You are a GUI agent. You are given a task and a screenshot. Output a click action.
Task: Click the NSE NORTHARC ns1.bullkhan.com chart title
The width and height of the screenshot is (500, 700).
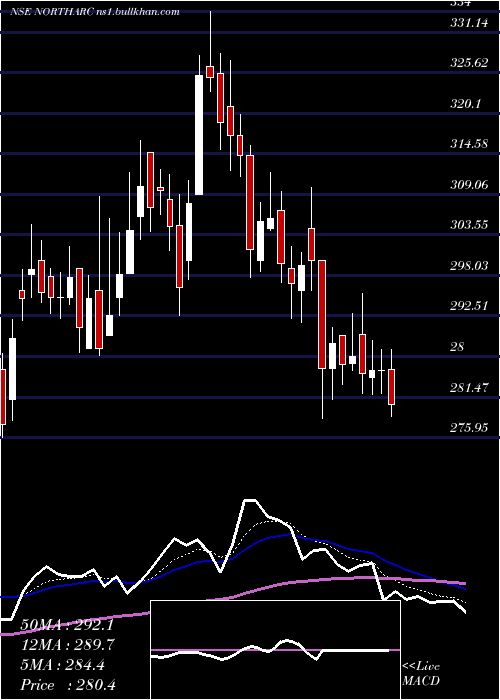[x=95, y=12]
